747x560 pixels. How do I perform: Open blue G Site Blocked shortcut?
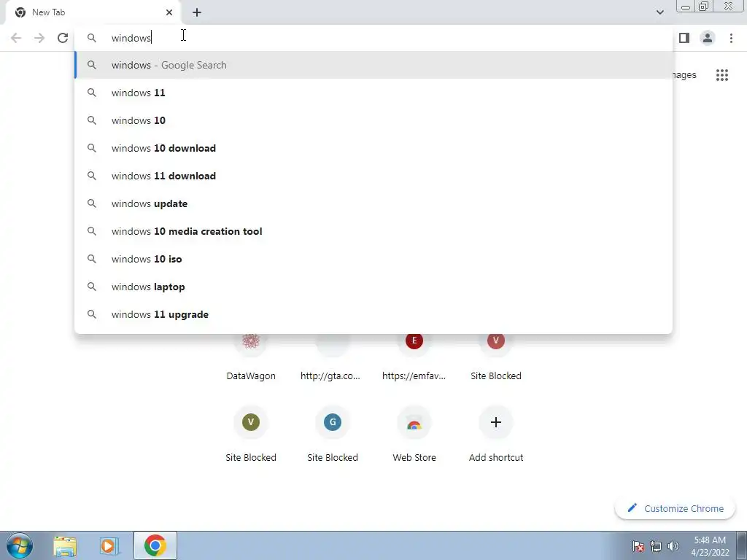point(332,435)
